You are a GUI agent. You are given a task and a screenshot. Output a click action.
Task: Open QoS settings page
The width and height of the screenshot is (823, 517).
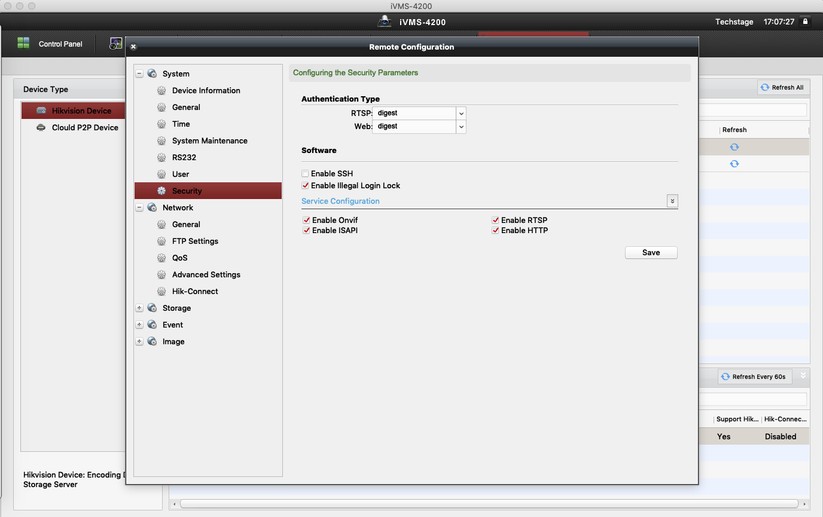tap(180, 258)
